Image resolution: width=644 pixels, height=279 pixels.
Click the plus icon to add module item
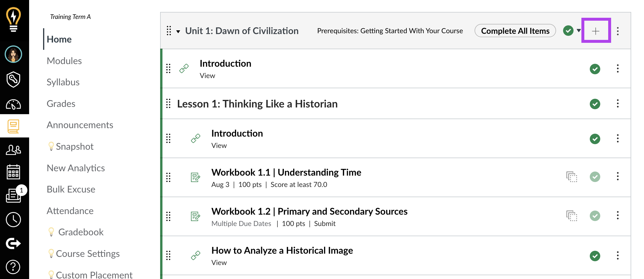coord(596,31)
